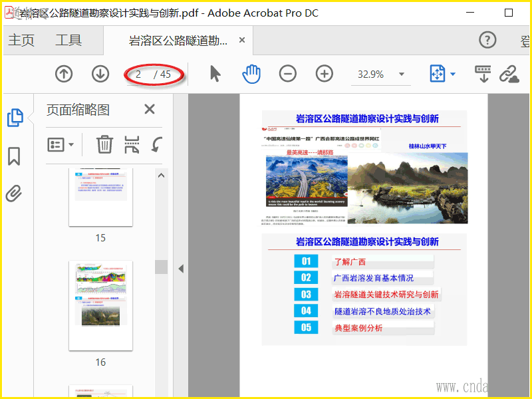
Task: Open the help question mark icon
Action: (487, 40)
